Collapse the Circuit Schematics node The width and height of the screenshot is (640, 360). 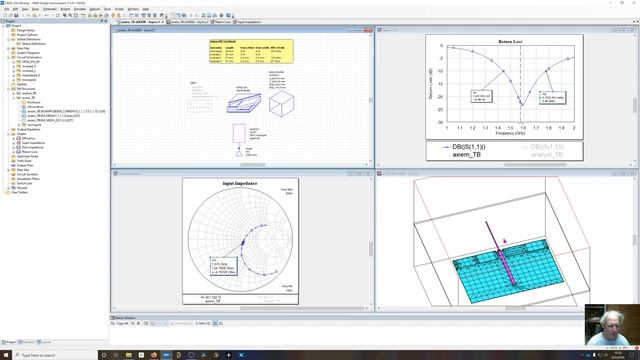coord(9,57)
